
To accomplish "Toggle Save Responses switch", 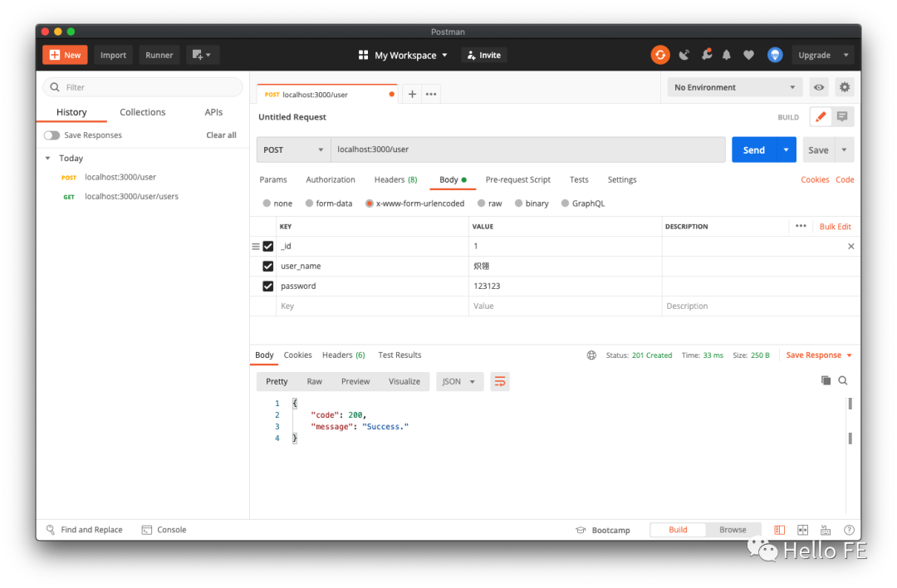I will coord(51,135).
